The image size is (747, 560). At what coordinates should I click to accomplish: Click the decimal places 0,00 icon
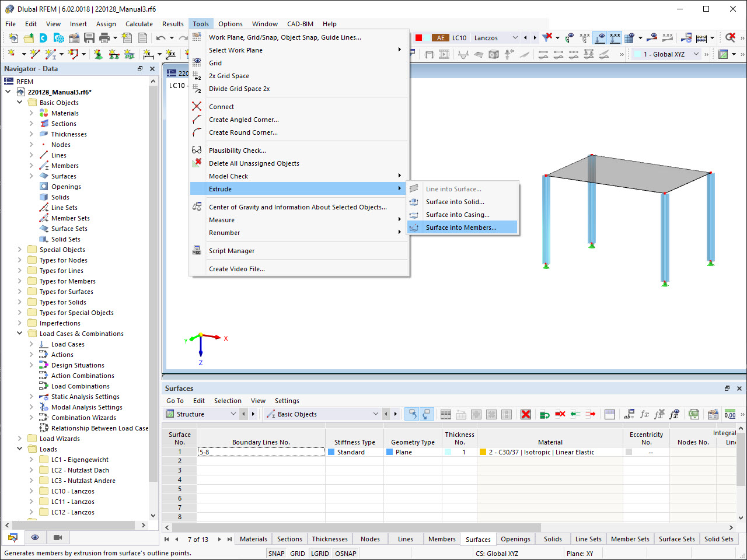730,414
